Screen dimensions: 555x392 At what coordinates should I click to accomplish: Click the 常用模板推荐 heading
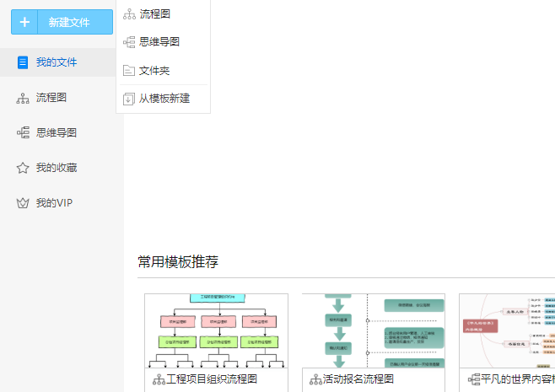click(178, 262)
